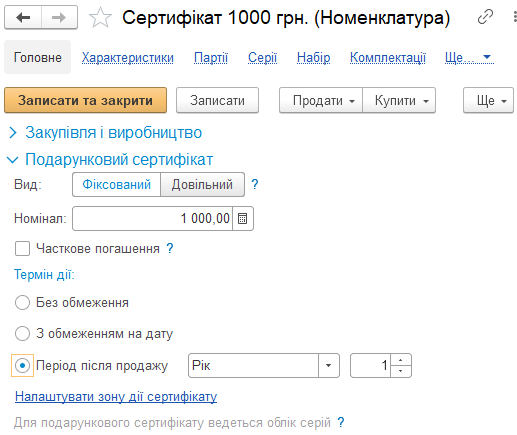Viewport: 517px width, 435px height.
Task: Click into the Номінал amount field
Action: pos(153,219)
